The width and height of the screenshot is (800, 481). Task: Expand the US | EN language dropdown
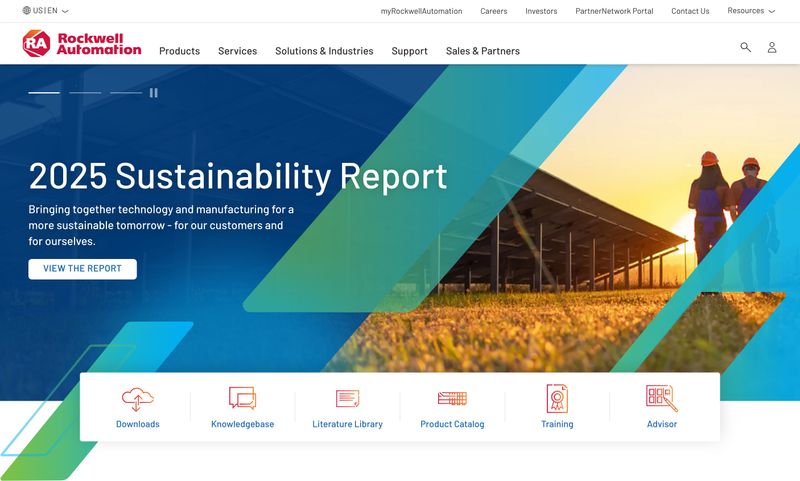pyautogui.click(x=45, y=10)
